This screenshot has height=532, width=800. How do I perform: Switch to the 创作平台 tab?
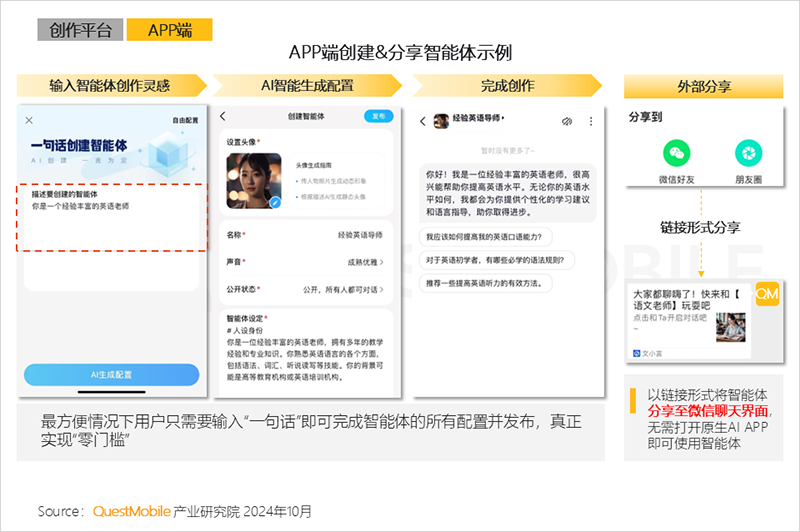coord(80,30)
